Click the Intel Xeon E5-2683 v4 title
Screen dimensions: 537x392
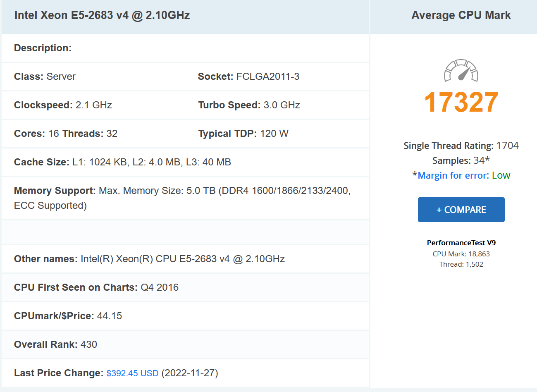click(102, 15)
